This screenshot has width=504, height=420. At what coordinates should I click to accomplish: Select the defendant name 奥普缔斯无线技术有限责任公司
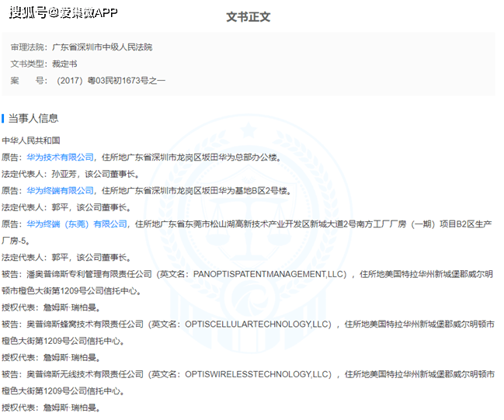(85, 374)
